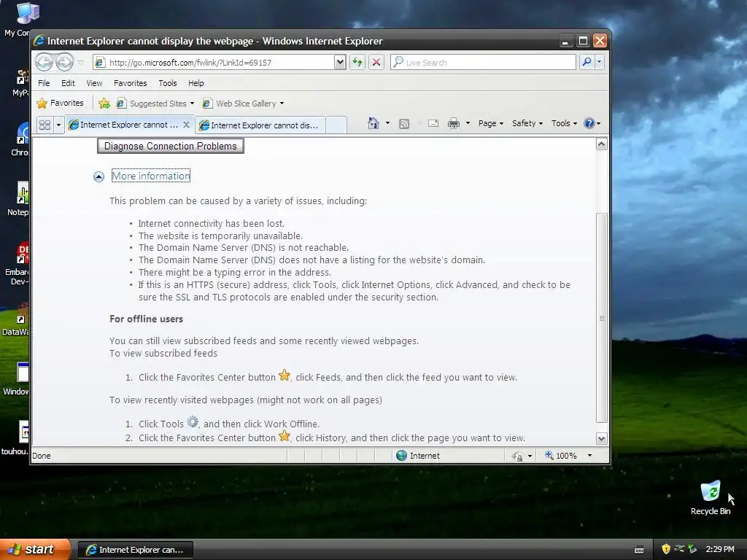Open the Edit menu
Image resolution: width=747 pixels, height=560 pixels.
click(68, 83)
